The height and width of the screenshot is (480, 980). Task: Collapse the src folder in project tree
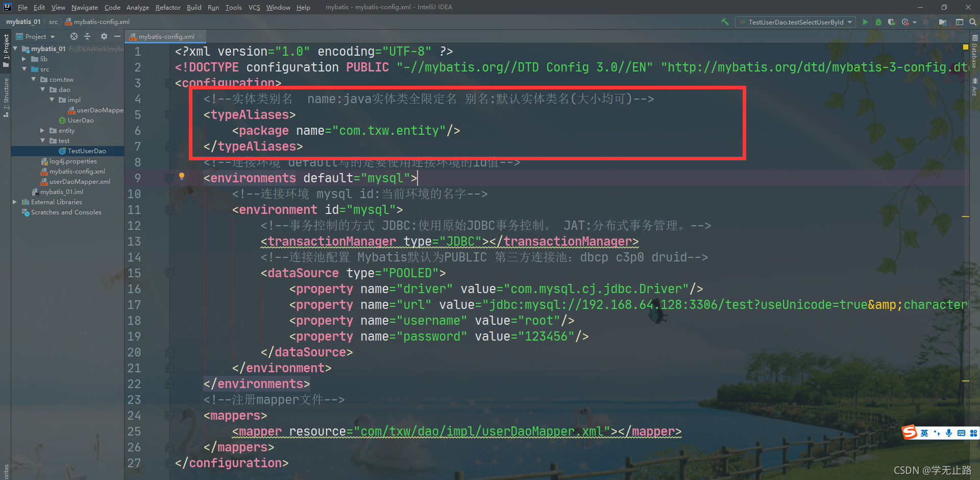click(24, 69)
